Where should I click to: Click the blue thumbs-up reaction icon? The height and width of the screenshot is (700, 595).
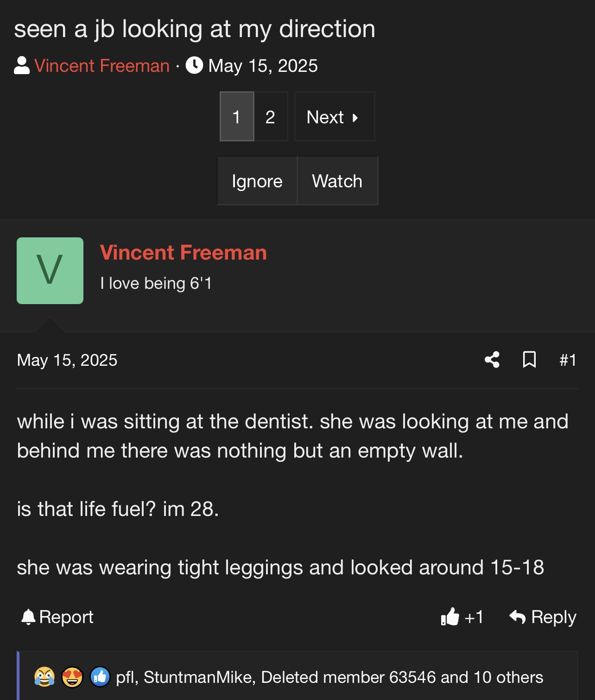pos(100,677)
